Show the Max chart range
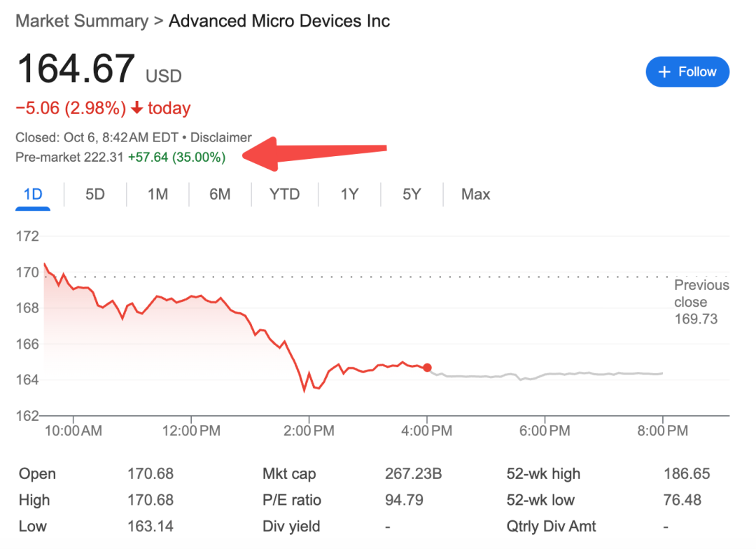Screen dimensions: 756x549 pyautogui.click(x=475, y=194)
